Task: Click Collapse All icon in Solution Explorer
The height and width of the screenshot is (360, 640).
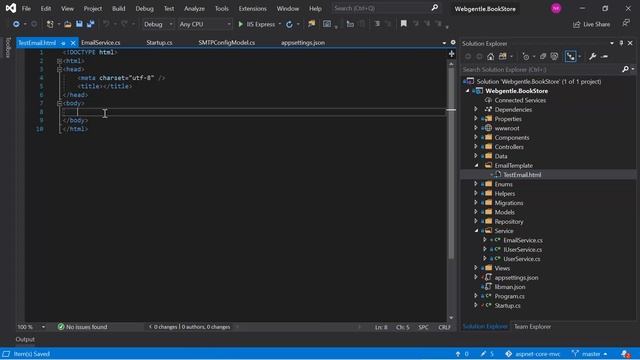Action: click(x=543, y=57)
